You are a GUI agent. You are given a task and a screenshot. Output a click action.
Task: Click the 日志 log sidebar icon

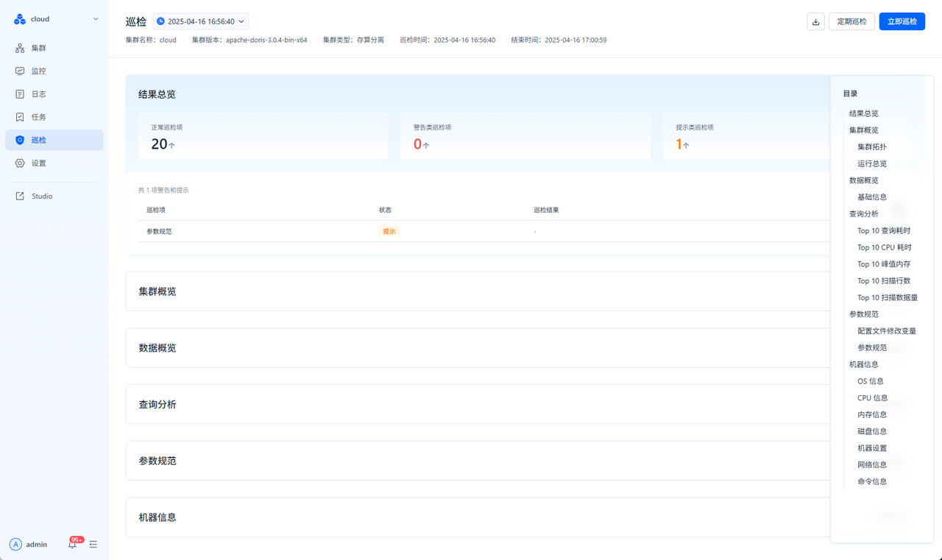[20, 94]
